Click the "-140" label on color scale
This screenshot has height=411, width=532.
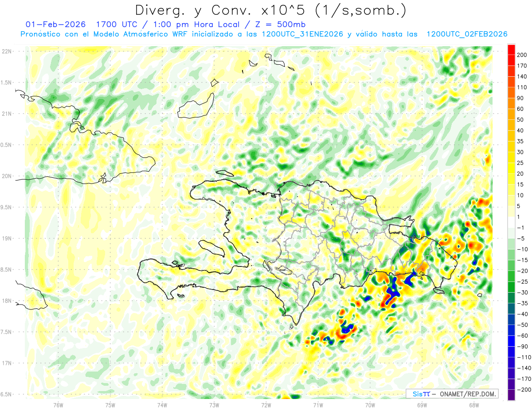[524, 368]
